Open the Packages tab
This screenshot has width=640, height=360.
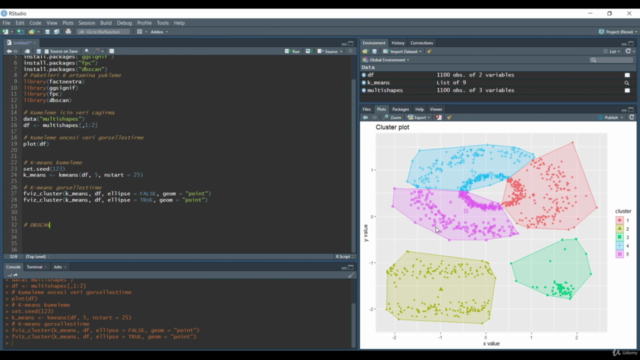[x=400, y=109]
